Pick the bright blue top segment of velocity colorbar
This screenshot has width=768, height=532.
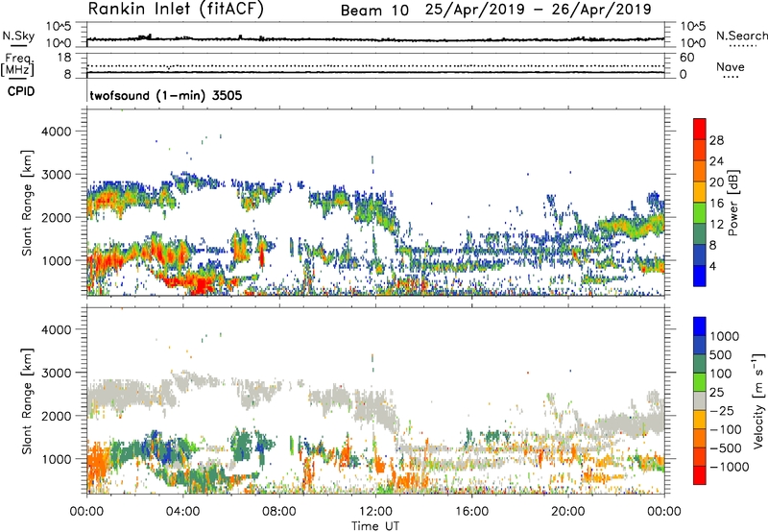coord(700,326)
